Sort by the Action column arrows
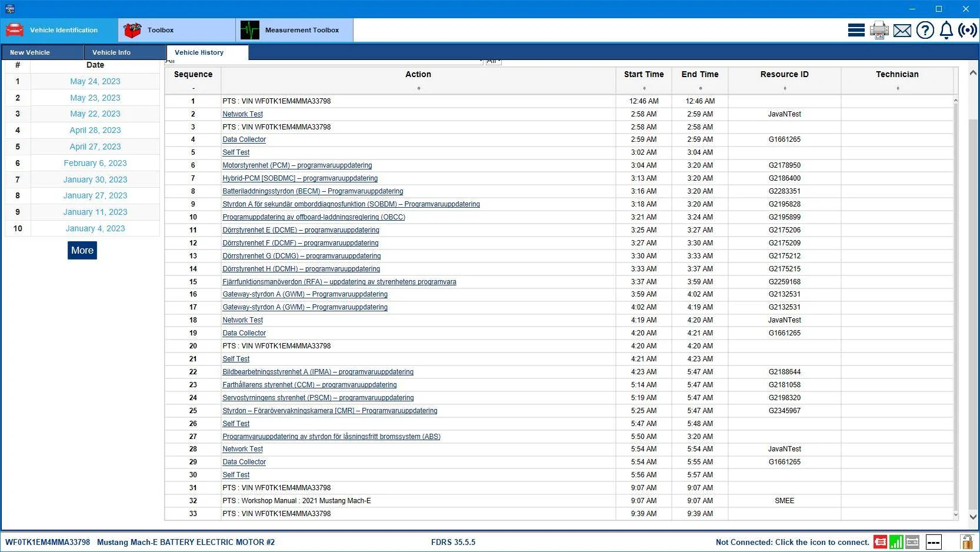This screenshot has height=552, width=980. click(418, 88)
